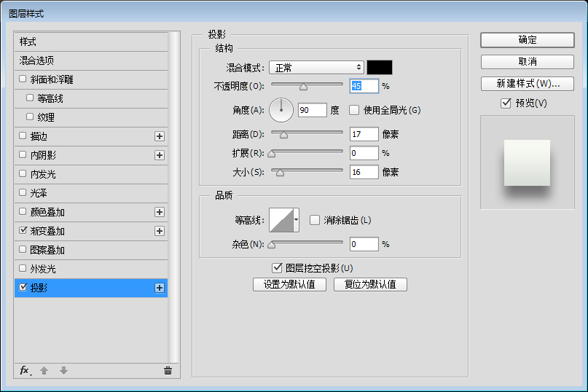588x392 pixels.
Task: Click the angle dial for 角度
Action: point(281,110)
